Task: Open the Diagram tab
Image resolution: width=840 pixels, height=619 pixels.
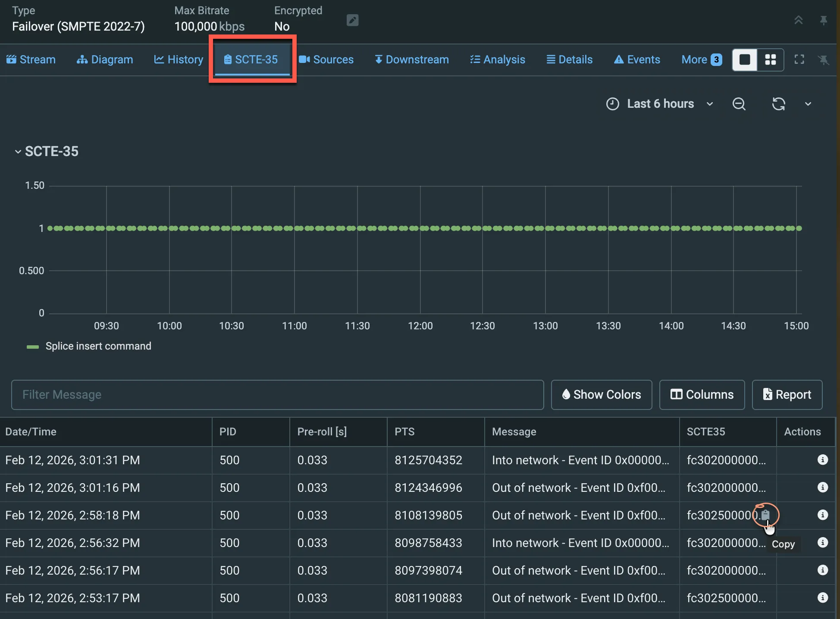Action: pos(105,59)
